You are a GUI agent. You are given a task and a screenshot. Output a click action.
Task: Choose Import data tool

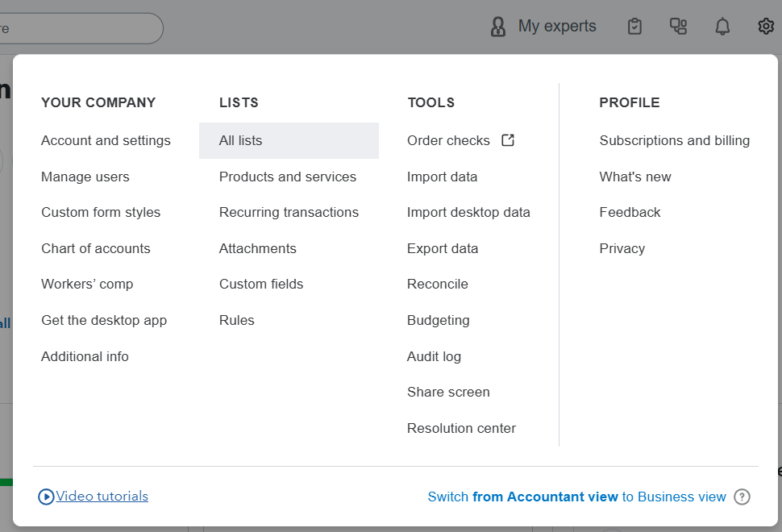[x=442, y=177]
